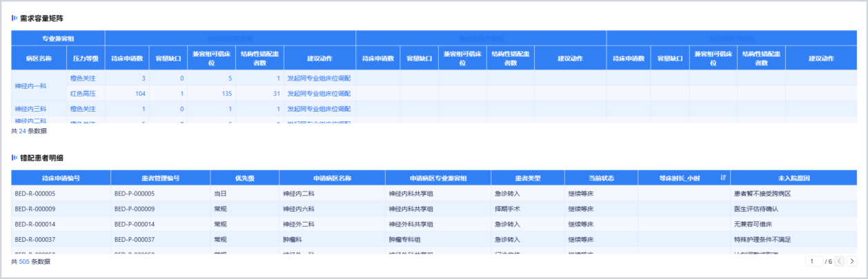
Task: Click the 患者类型 column header
Action: click(x=527, y=178)
